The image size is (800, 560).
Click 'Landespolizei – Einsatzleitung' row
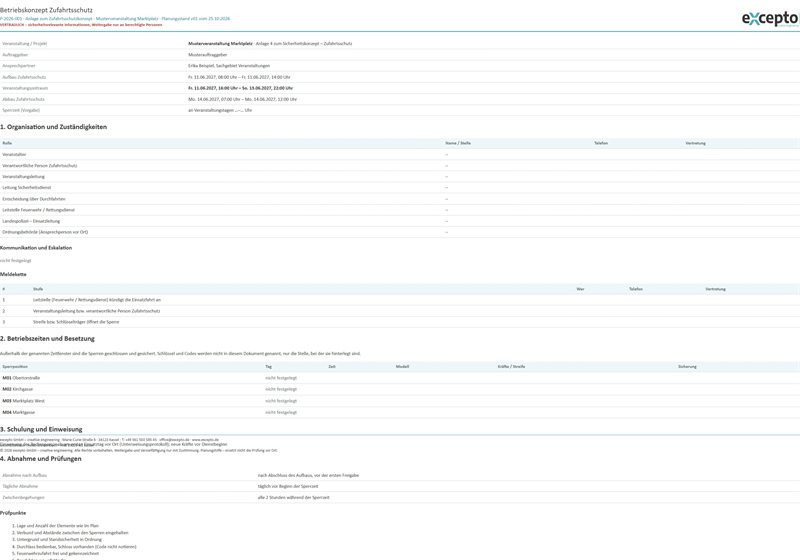coord(400,221)
